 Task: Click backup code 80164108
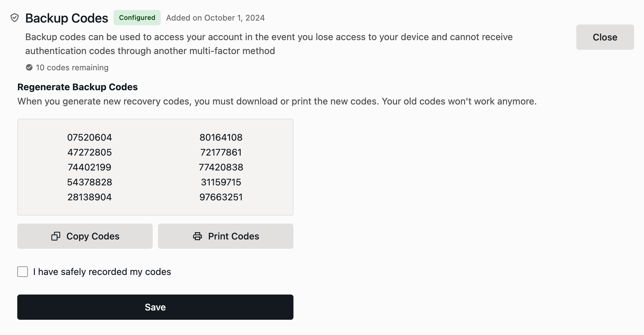(221, 137)
